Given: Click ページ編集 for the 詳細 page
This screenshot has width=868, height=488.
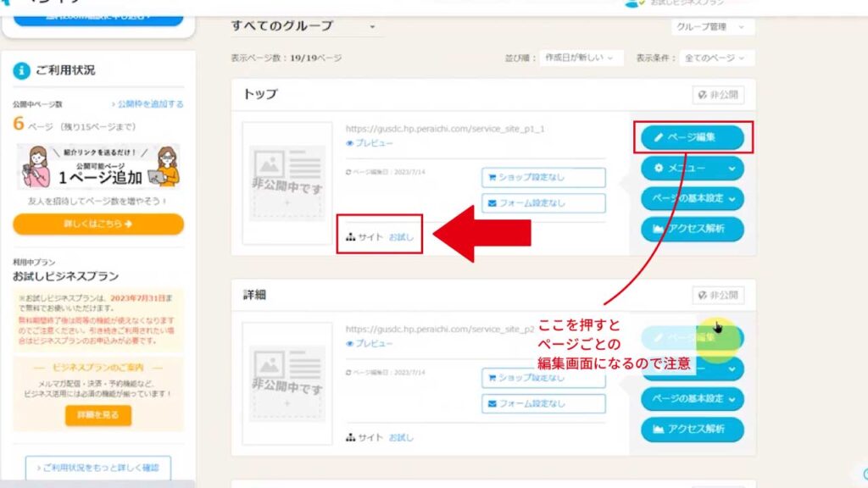Looking at the screenshot, I should coord(692,337).
